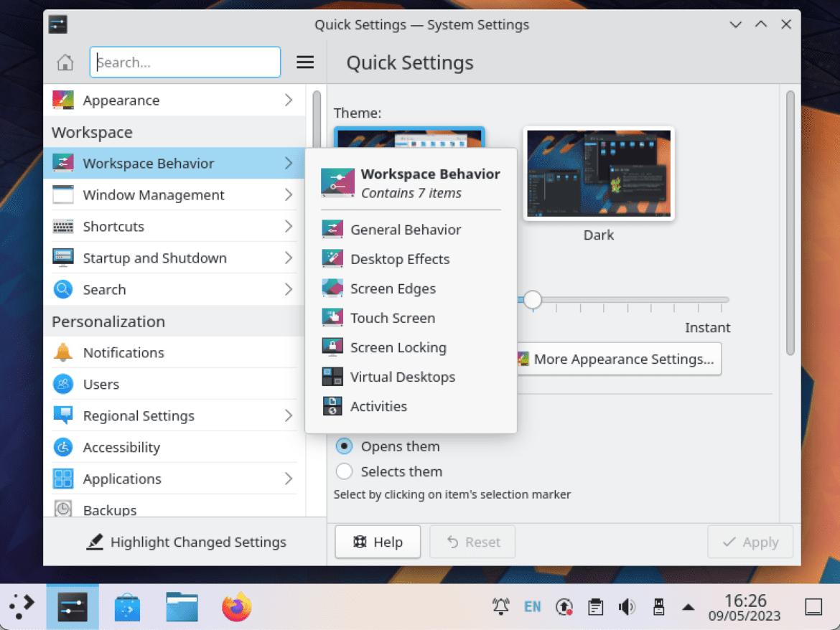Open Help from the bottom bar

coord(377,542)
